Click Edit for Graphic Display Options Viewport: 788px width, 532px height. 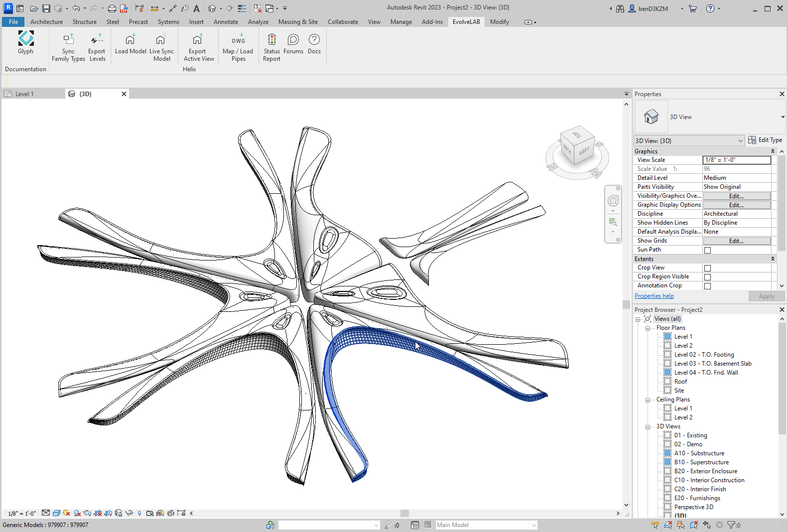[x=736, y=205]
